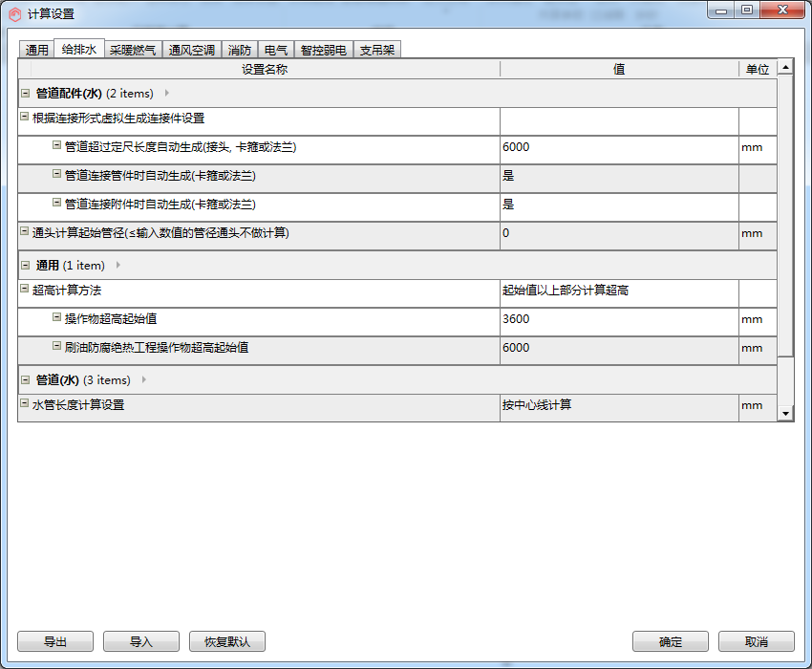The width and height of the screenshot is (812, 669).
Task: Click the 设置名称 column header
Action: 264,69
